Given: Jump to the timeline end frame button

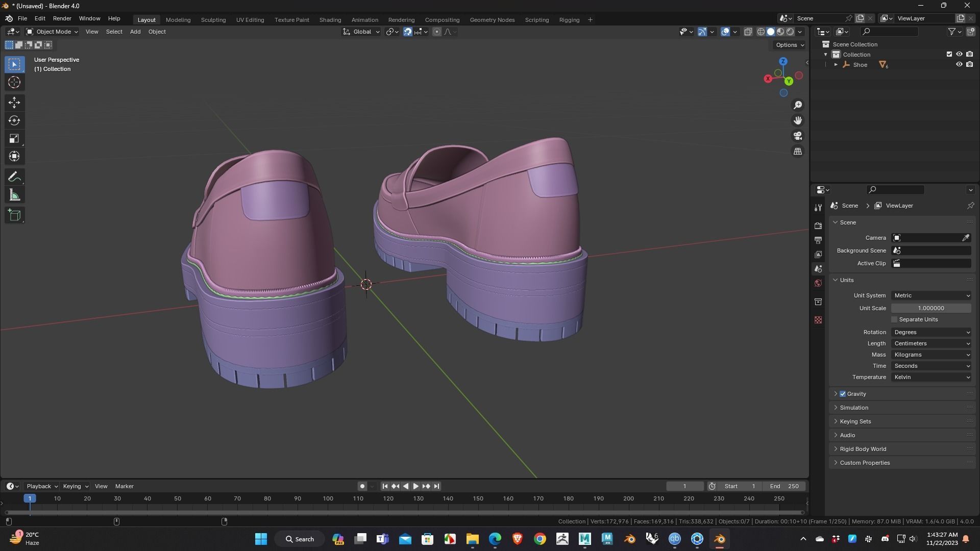Looking at the screenshot, I should coord(436,486).
